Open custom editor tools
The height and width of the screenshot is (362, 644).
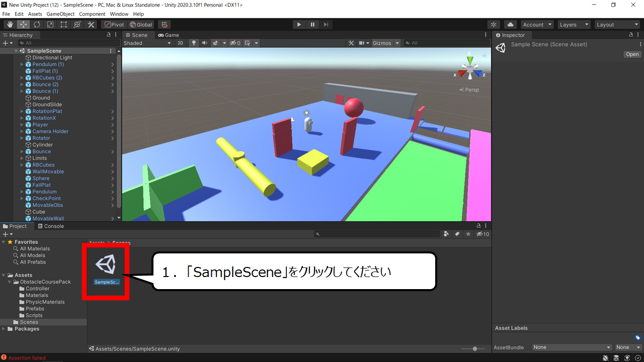(91, 25)
